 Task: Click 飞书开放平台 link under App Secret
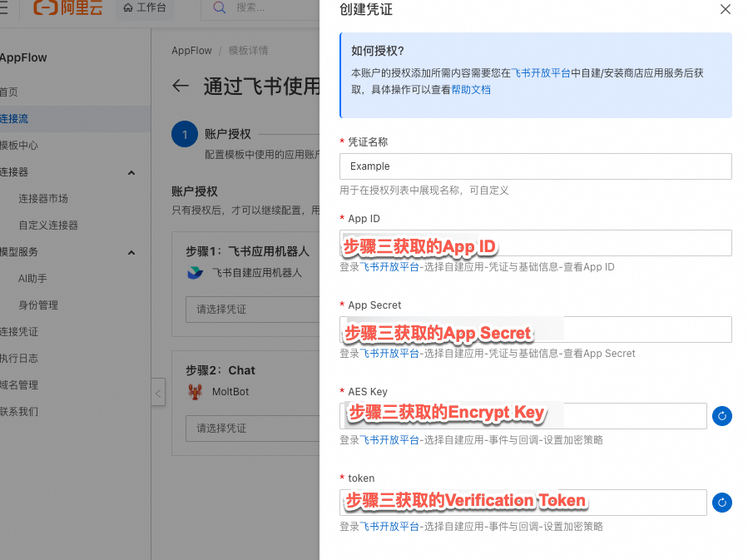pyautogui.click(x=389, y=354)
